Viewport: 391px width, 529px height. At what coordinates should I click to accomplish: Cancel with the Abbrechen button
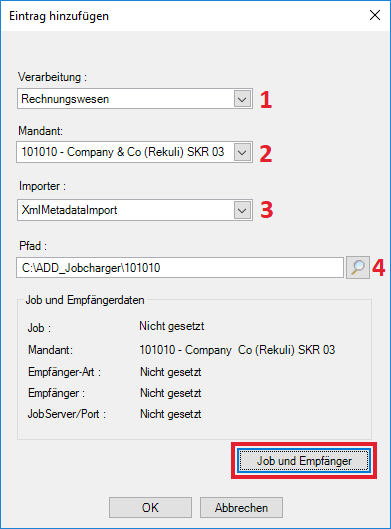pyautogui.click(x=241, y=507)
